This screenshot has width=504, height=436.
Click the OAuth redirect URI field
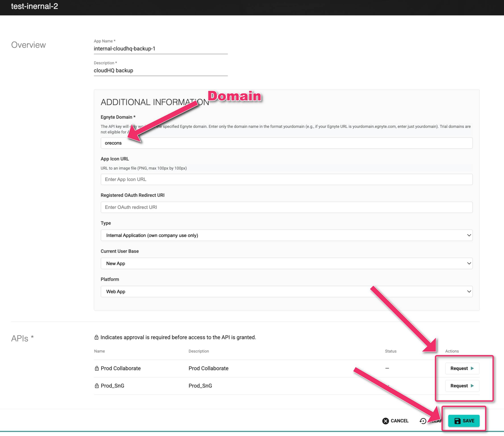(286, 207)
